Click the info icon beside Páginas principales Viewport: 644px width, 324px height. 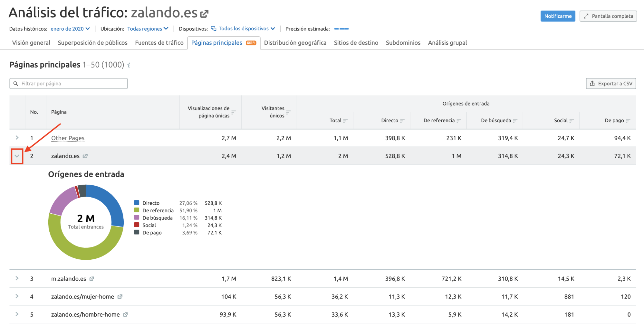pos(129,65)
